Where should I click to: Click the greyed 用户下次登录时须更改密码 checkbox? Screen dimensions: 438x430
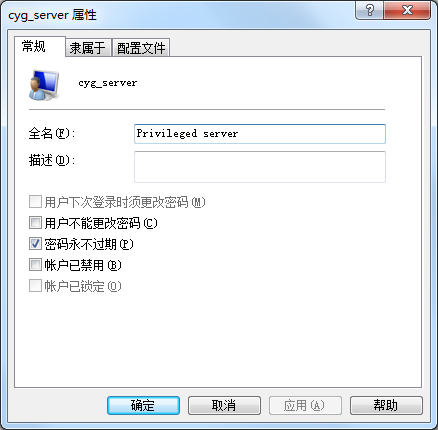[x=35, y=202]
